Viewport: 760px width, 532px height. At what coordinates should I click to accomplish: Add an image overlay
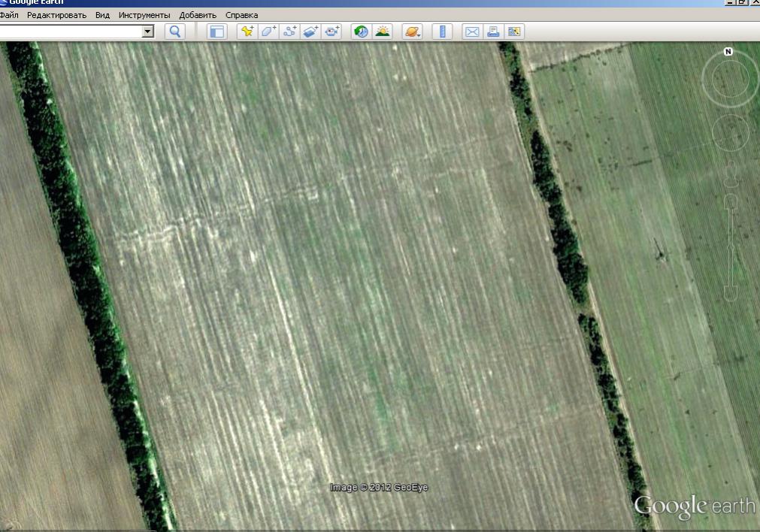[310, 32]
